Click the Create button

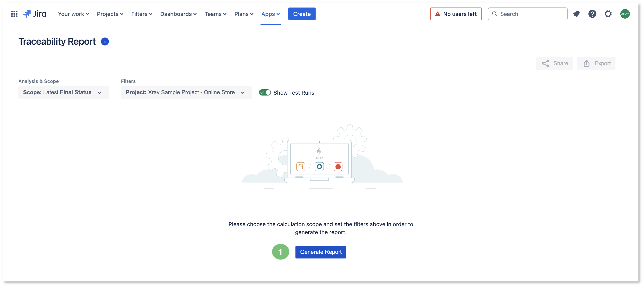click(x=302, y=14)
